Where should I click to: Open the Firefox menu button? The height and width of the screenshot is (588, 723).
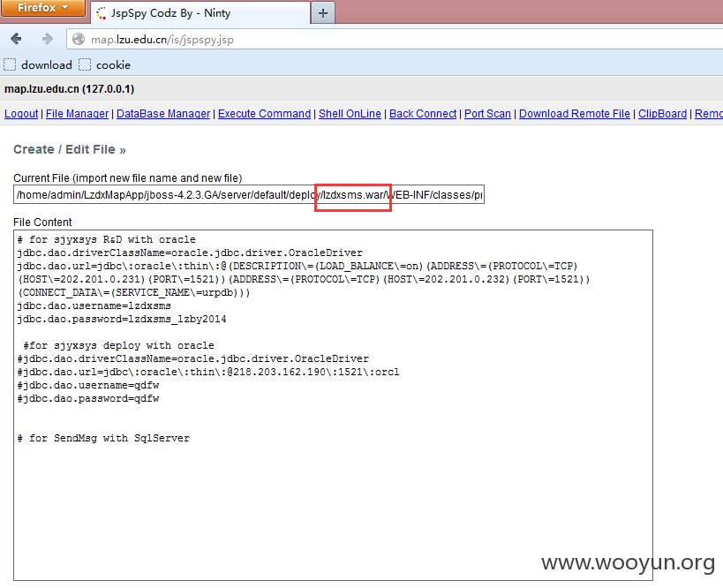point(43,8)
